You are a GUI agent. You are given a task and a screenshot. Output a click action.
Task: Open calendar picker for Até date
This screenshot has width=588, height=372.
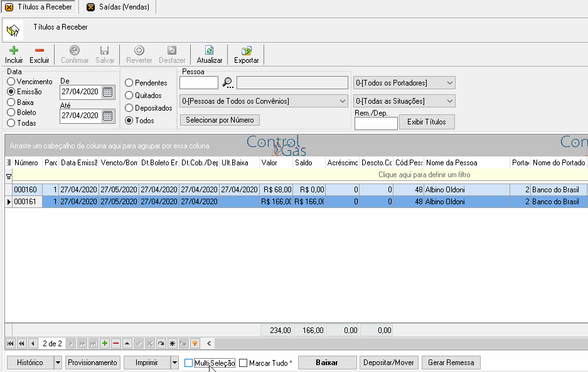[x=108, y=116]
